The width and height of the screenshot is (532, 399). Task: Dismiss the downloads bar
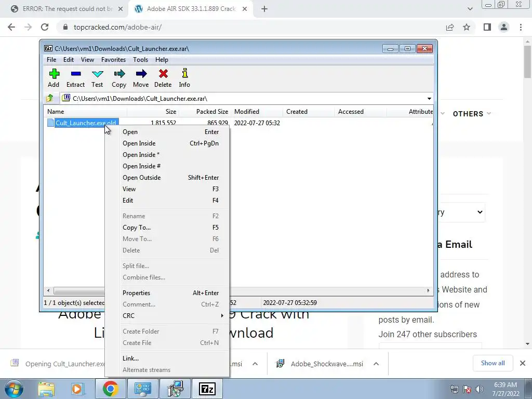click(x=523, y=363)
